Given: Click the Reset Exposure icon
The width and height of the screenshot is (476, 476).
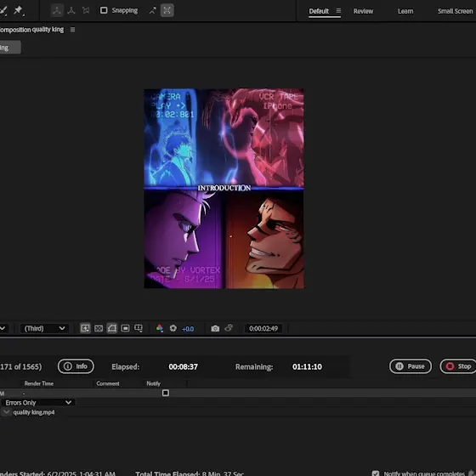Looking at the screenshot, I should (173, 328).
